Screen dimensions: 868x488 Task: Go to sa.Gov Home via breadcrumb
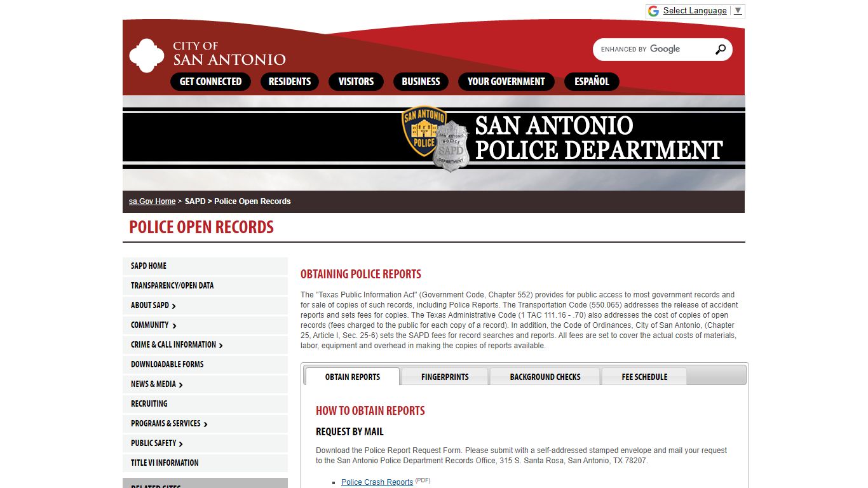point(152,201)
